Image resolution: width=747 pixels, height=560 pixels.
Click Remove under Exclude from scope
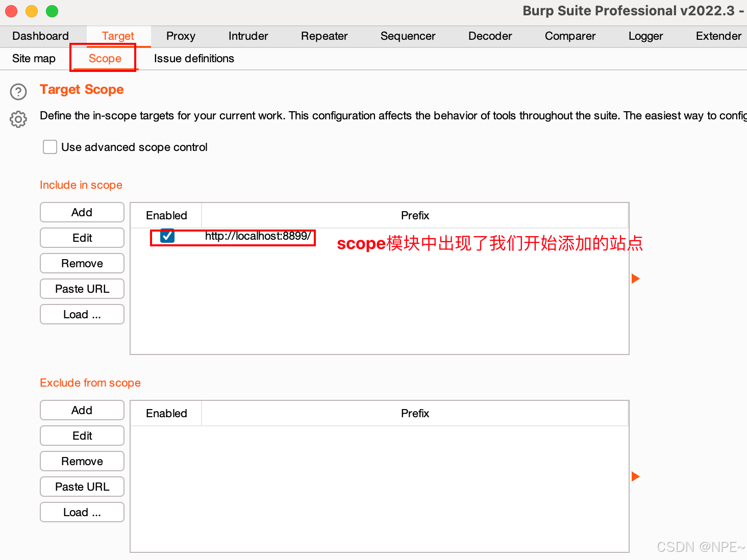[x=82, y=461]
